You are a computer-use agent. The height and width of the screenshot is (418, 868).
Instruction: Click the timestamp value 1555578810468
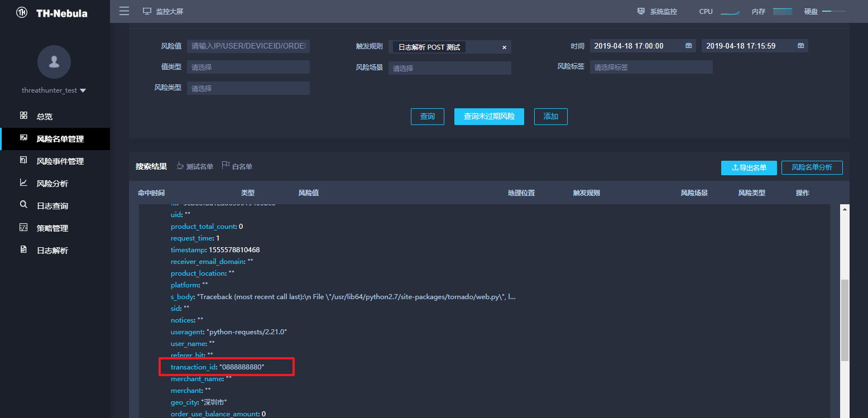[234, 250]
